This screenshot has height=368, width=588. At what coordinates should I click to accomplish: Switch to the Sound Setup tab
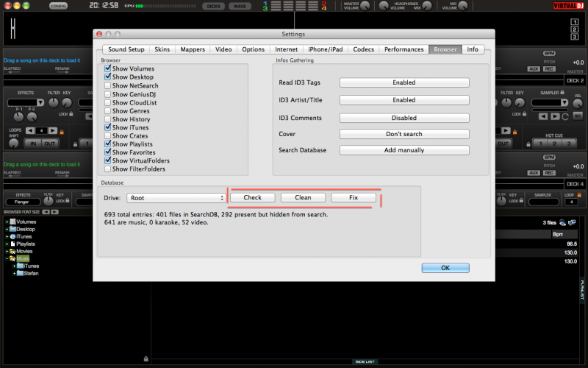point(126,49)
